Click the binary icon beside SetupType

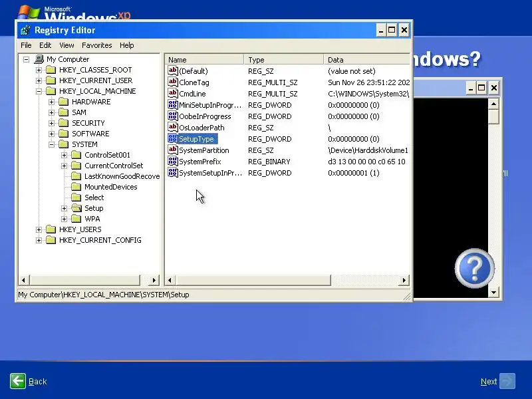click(x=173, y=139)
